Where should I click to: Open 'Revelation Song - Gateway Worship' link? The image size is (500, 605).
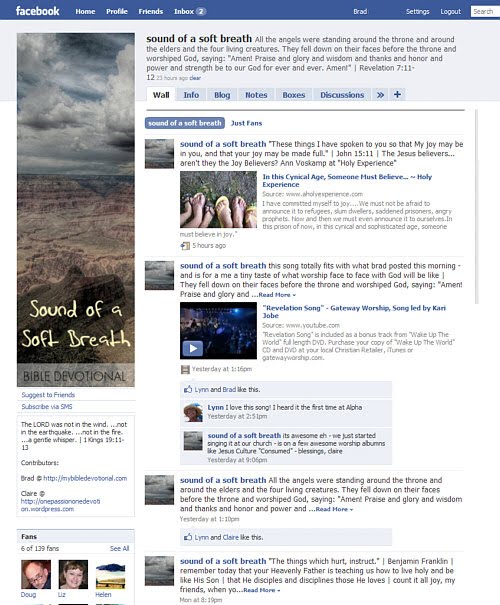354,312
